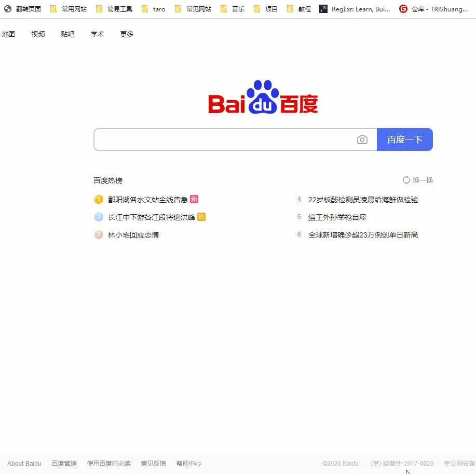Open the 贴吧 nav link
The image size is (476, 474).
coord(67,34)
